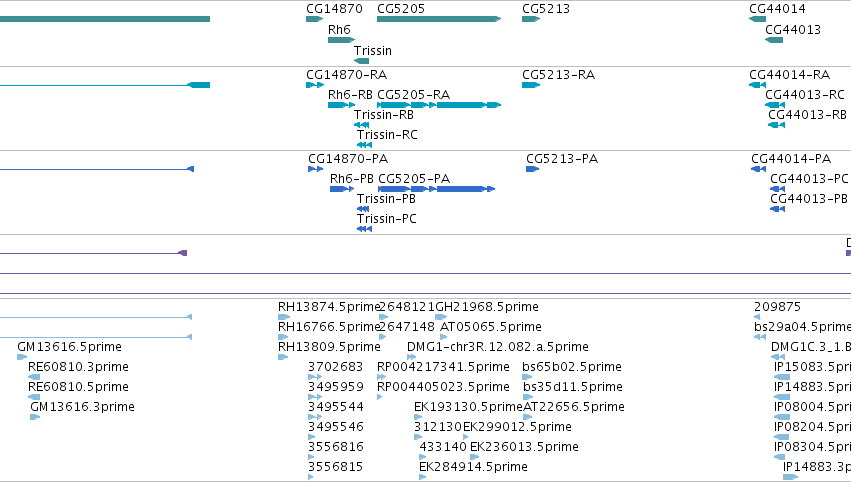The width and height of the screenshot is (851, 482).
Task: Click transcript CG5205-RA
Action: [414, 95]
